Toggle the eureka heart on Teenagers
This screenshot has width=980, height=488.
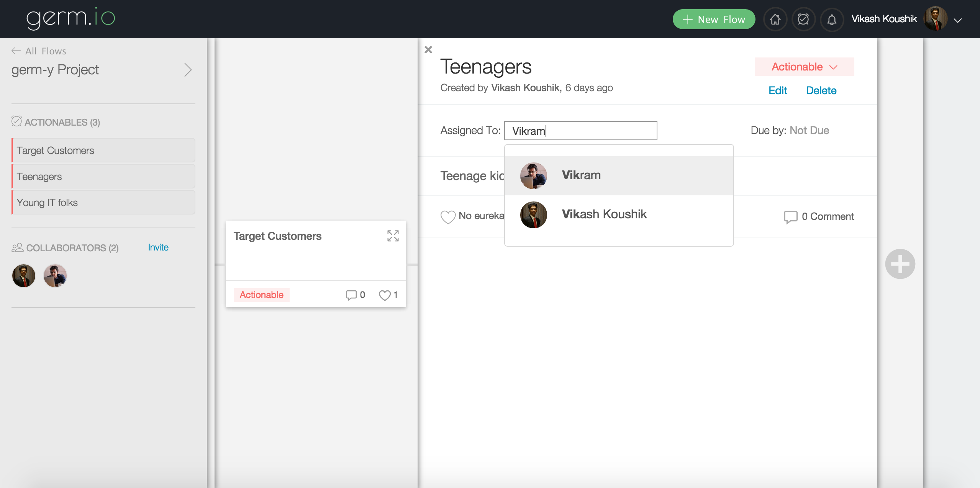click(448, 217)
